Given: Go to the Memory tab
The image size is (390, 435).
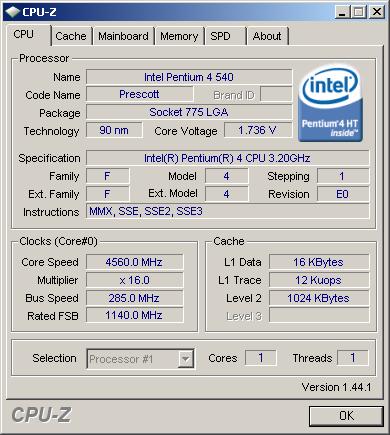Looking at the screenshot, I should click(179, 36).
